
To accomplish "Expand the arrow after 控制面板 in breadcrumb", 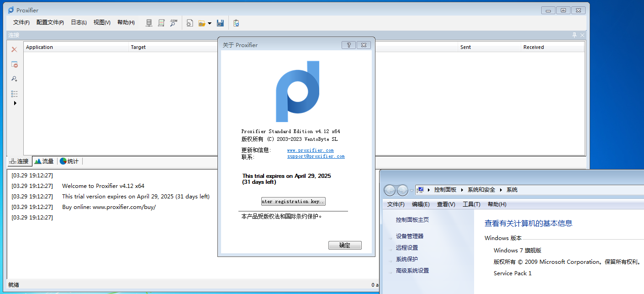I will 462,190.
